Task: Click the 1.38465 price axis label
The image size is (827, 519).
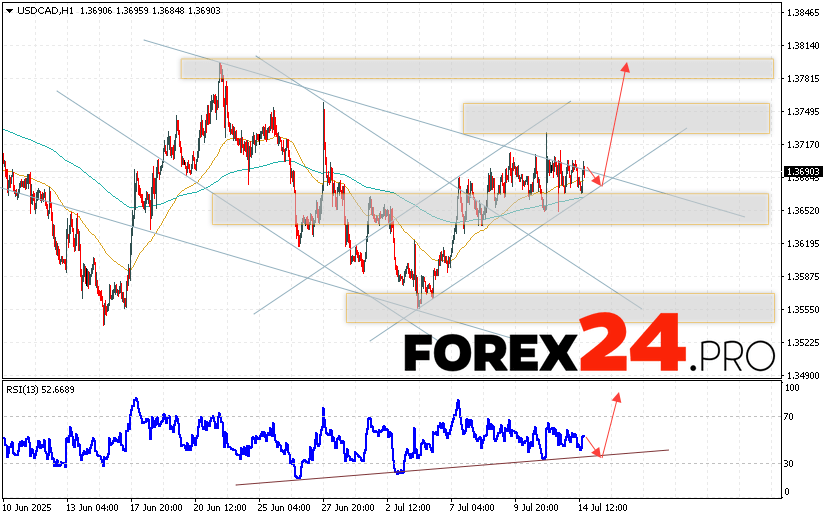Action: 804,13
